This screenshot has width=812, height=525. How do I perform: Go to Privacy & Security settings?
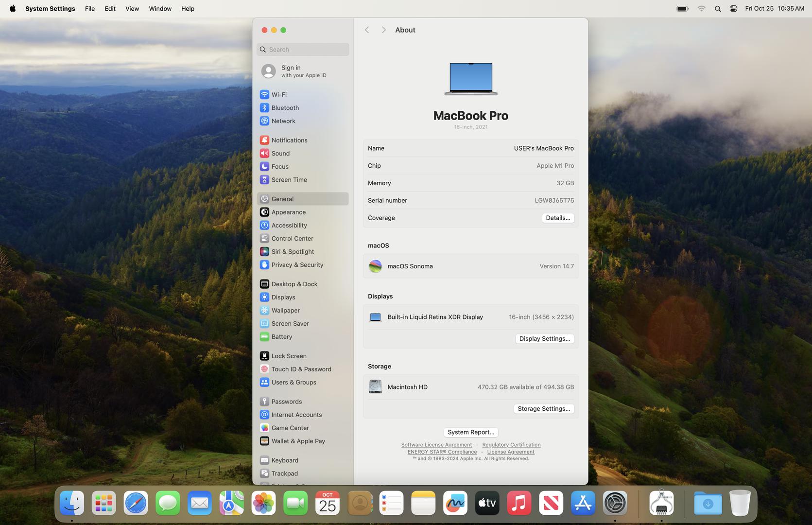click(297, 265)
